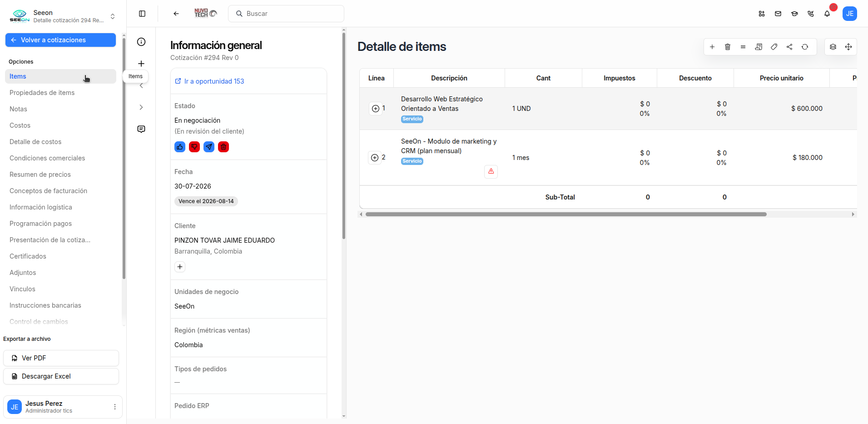This screenshot has width=868, height=424.
Task: Click the Precio unitario column header
Action: point(782,78)
